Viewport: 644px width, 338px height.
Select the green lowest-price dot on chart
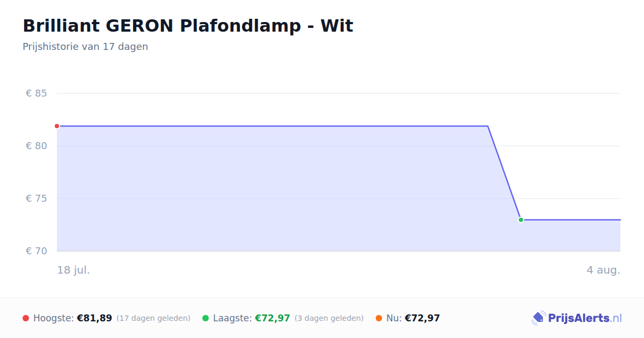pos(521,220)
